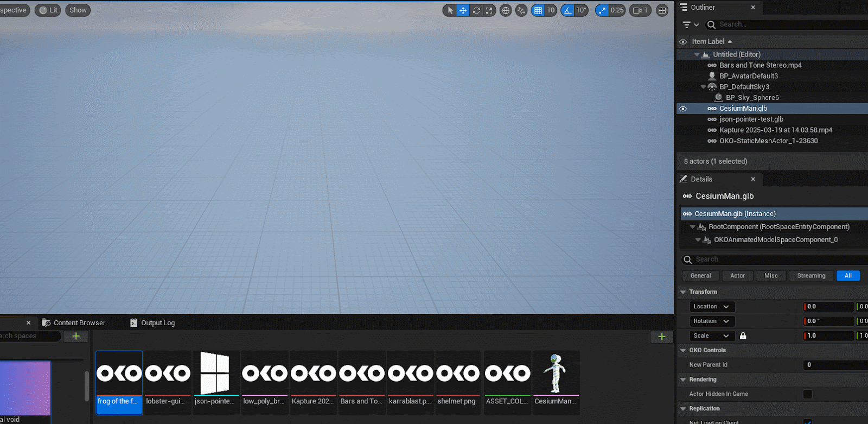
Task: Activate the select mode arrow tool
Action: pyautogui.click(x=450, y=10)
